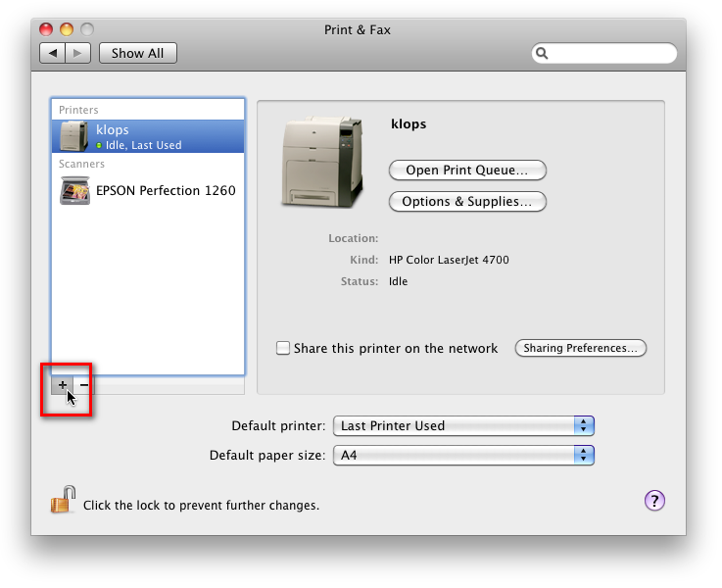This screenshot has width=722, height=588.
Task: Open Print Queue for klops
Action: (x=467, y=170)
